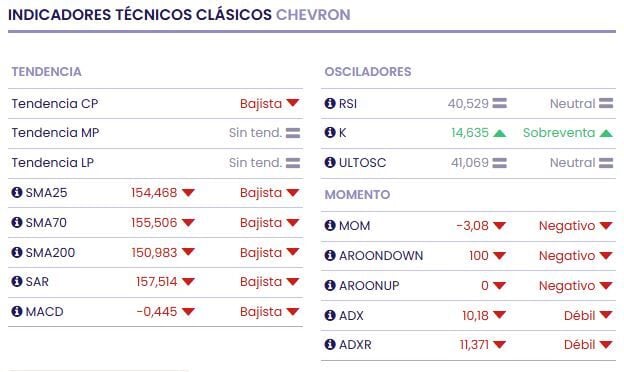This screenshot has height=372, width=624.
Task: Select the OSCILADORES section header
Action: [368, 72]
